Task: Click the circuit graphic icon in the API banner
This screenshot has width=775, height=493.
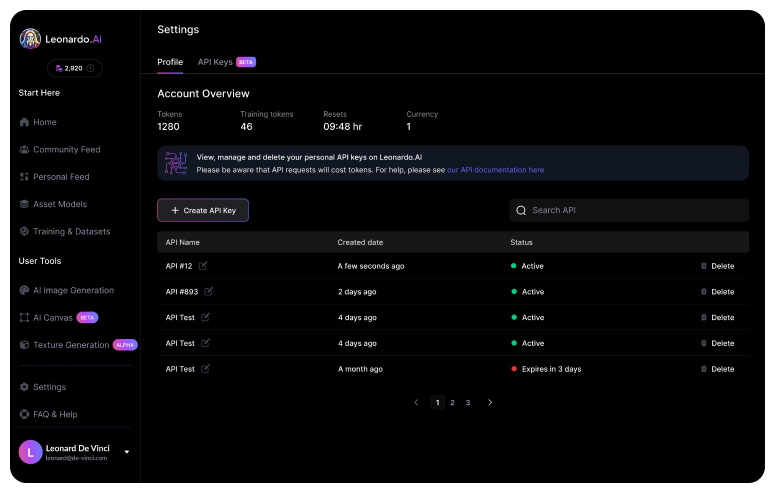Action: 175,163
